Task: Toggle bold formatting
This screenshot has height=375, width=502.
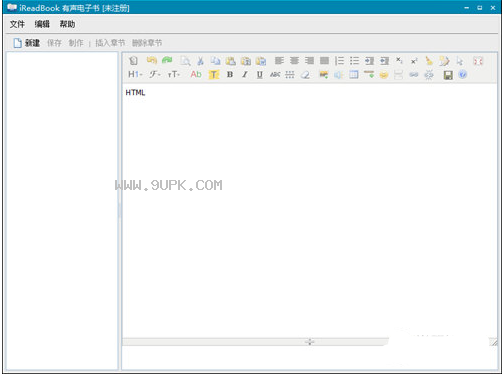Action: 230,74
